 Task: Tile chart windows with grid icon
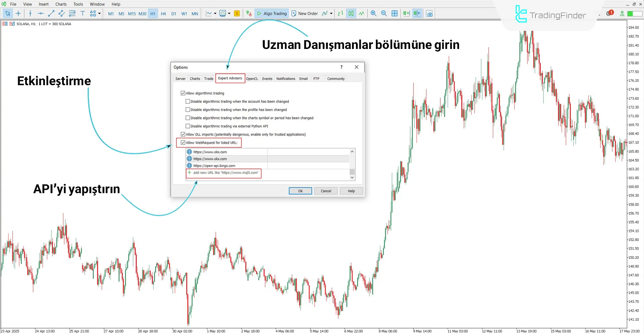tap(395, 13)
